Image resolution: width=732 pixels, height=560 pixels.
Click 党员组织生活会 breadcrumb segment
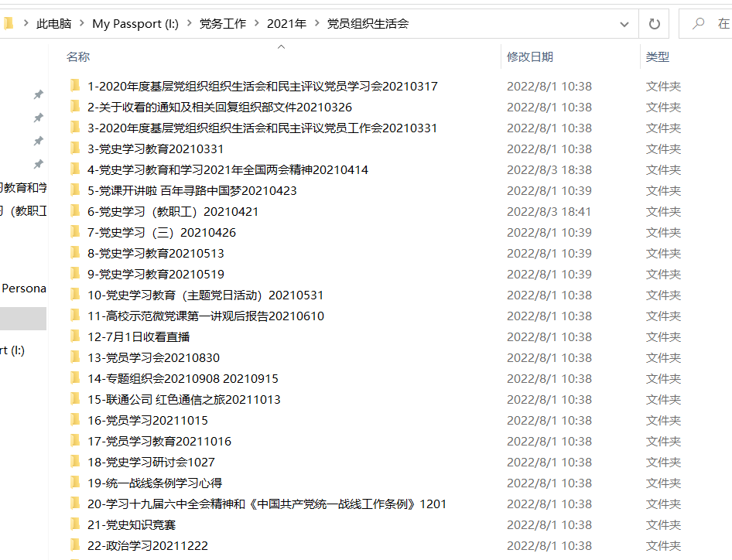coord(368,24)
